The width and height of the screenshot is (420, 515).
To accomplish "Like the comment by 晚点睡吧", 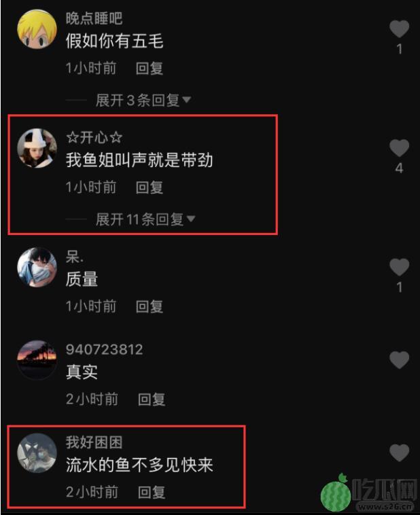I will (399, 29).
